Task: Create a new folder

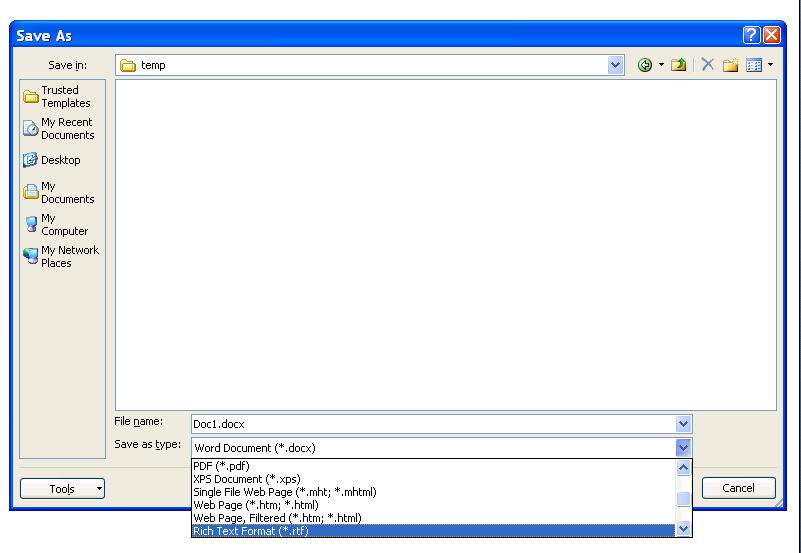Action: [730, 65]
